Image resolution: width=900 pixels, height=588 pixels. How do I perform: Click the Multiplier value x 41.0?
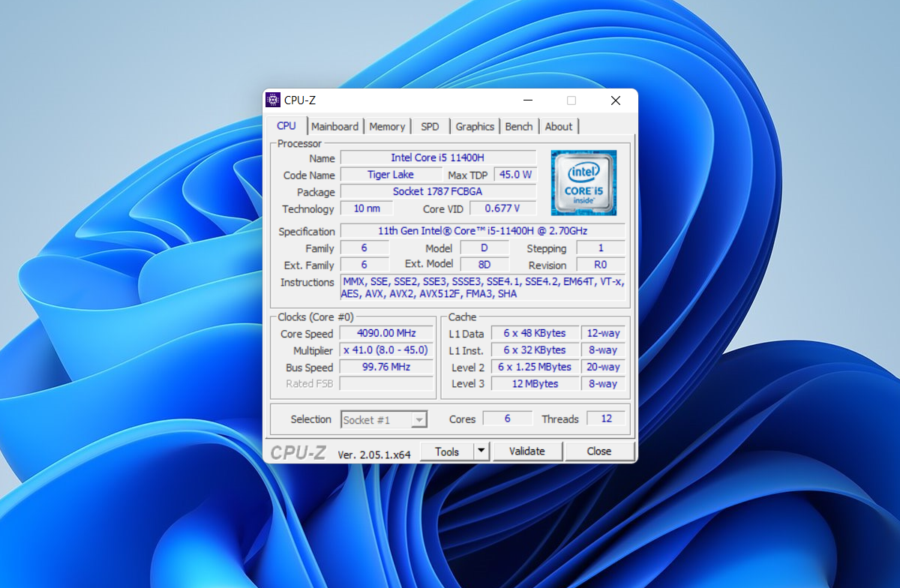point(386,350)
